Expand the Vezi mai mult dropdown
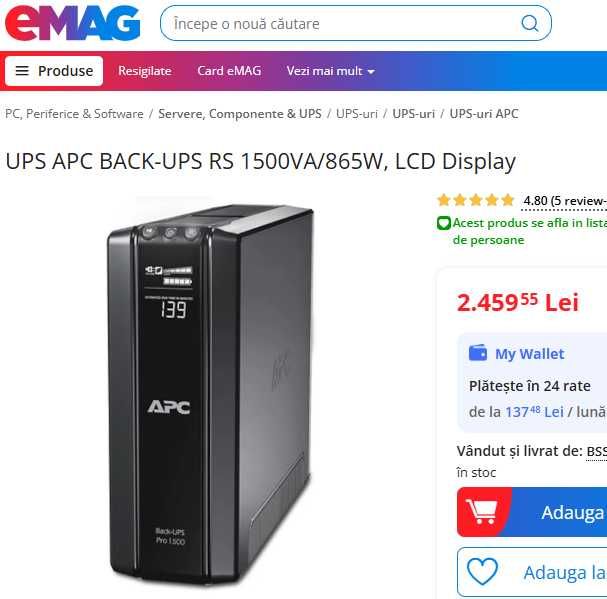607x599 pixels. pyautogui.click(x=331, y=71)
